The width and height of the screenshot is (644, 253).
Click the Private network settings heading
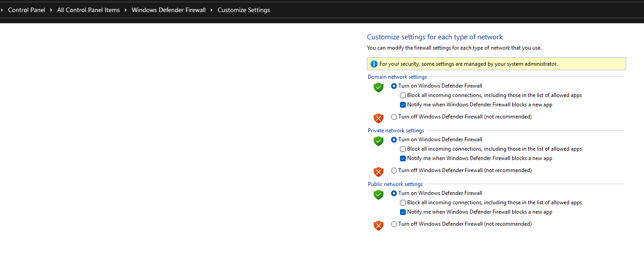[x=396, y=131]
